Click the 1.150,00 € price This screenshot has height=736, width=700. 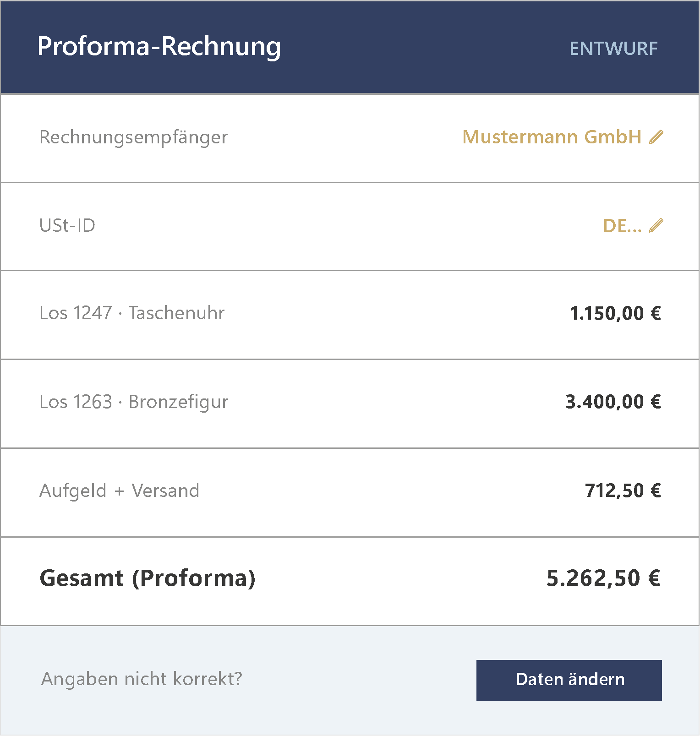(615, 313)
